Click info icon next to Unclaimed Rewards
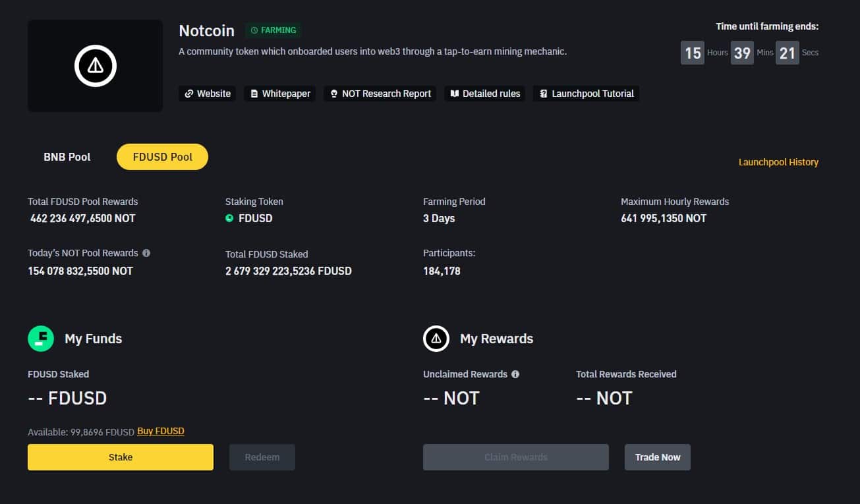 (515, 374)
